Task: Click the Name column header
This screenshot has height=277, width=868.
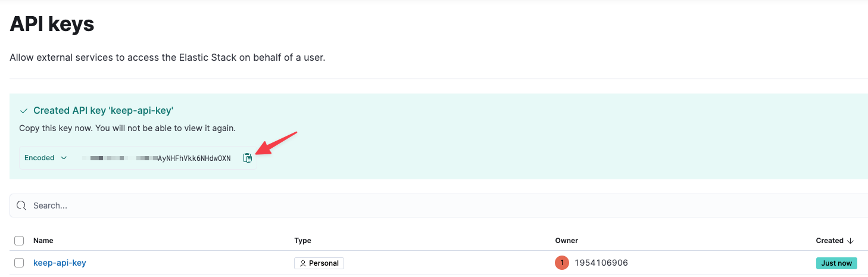Action: click(43, 241)
